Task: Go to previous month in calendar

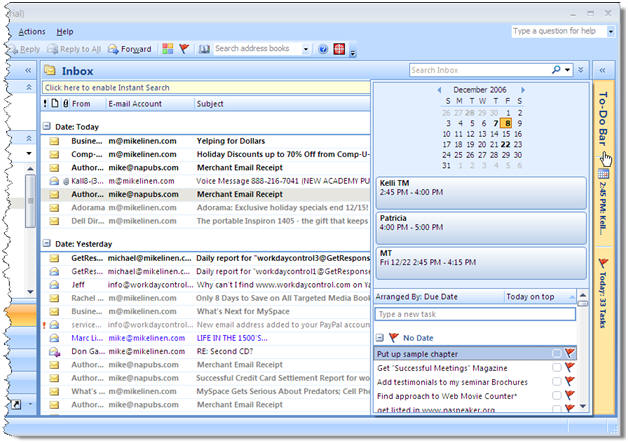Action: pos(439,90)
